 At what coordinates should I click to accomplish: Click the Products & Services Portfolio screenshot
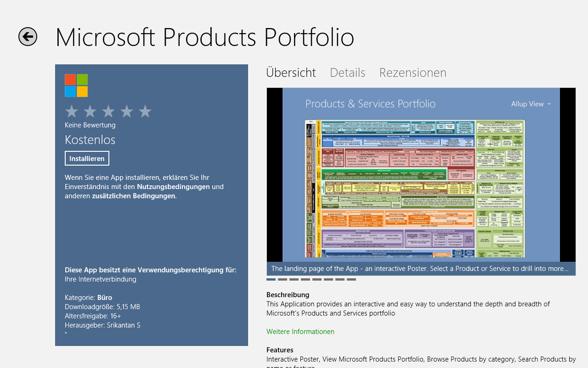tap(421, 175)
